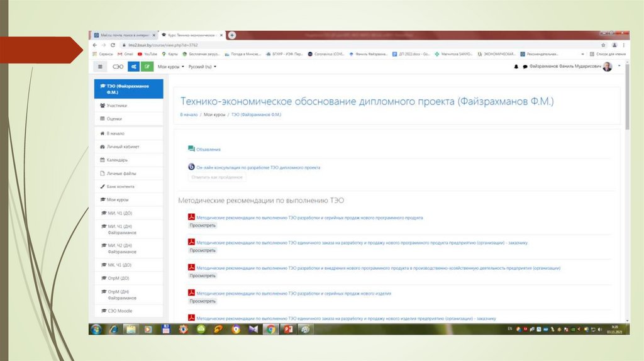Open the Объявления forum link
Image resolution: width=644 pixels, height=361 pixels.
(208, 150)
